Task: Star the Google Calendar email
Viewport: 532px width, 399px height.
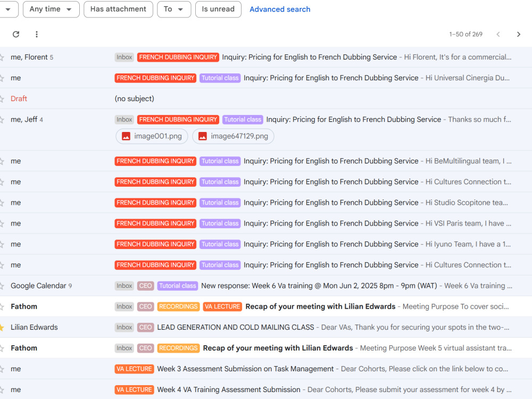Action: click(x=2, y=286)
